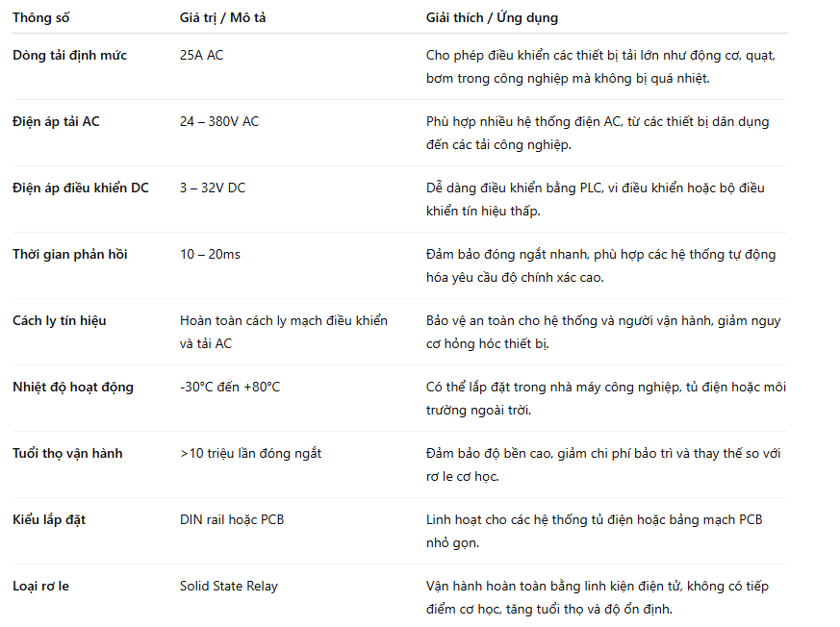Click the 'Giải thích / Ứng dụng' header
The width and height of the screenshot is (840, 627).
click(x=492, y=18)
